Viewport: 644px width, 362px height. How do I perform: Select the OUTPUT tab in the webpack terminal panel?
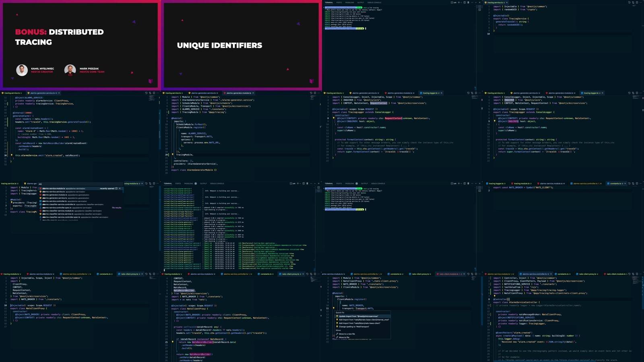[204, 183]
